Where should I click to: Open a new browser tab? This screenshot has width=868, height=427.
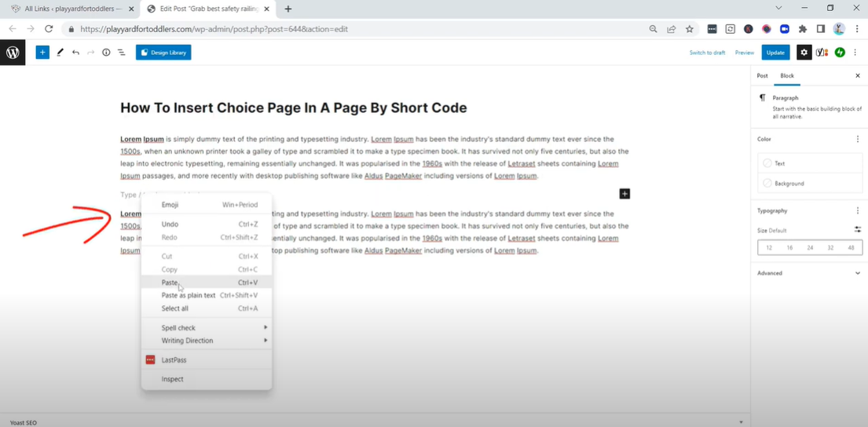288,9
